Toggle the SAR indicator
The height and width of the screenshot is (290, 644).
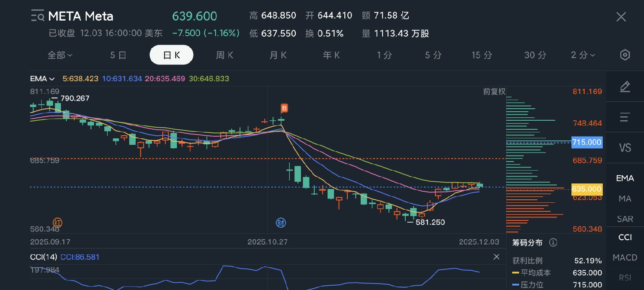tap(625, 219)
